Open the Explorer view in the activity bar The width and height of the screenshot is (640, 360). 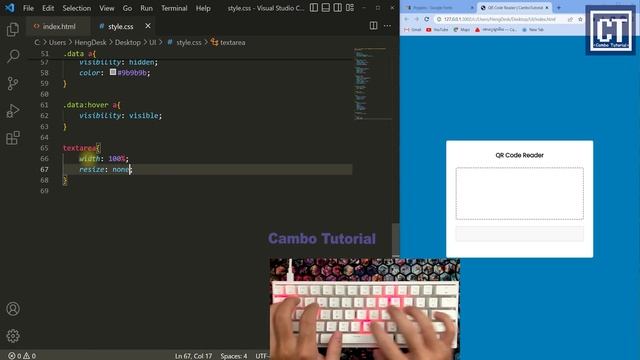click(x=13, y=29)
